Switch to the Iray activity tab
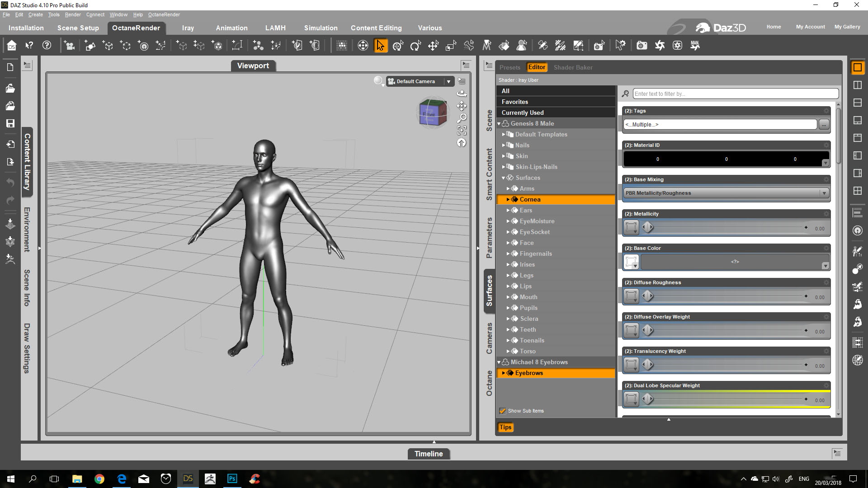Viewport: 868px width, 488px height. (188, 28)
